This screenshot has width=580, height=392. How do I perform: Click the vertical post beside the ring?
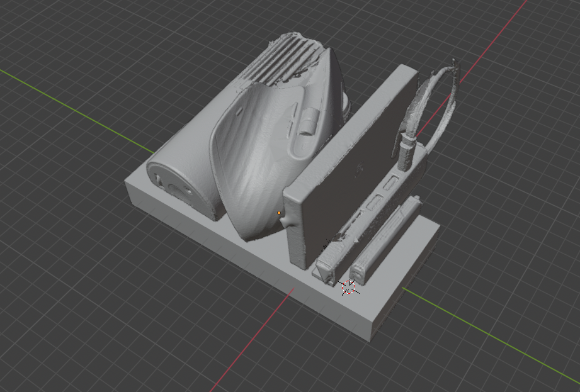pos(406,151)
